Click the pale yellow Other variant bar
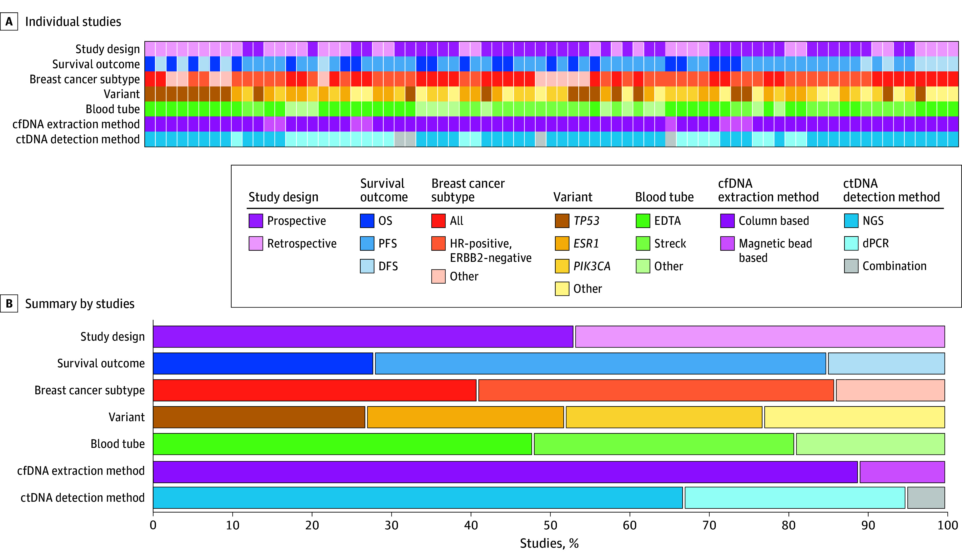This screenshot has width=962, height=560. point(855,417)
